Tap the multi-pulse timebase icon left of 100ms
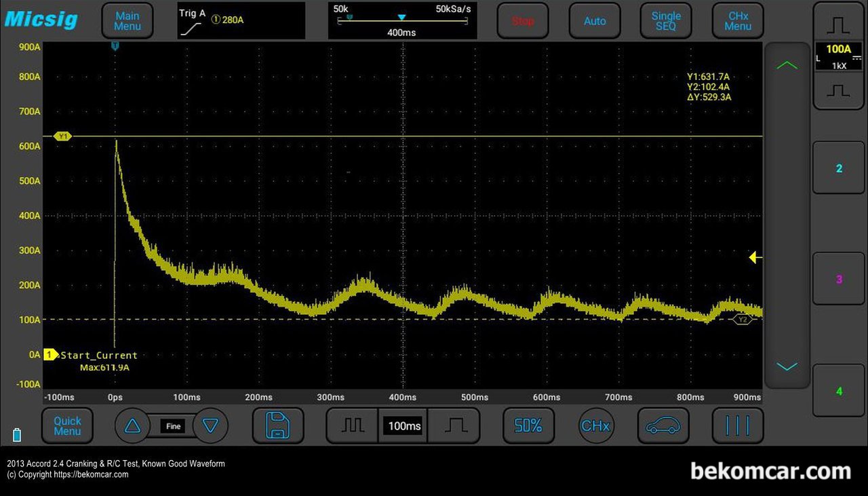The height and width of the screenshot is (496, 868). (353, 425)
